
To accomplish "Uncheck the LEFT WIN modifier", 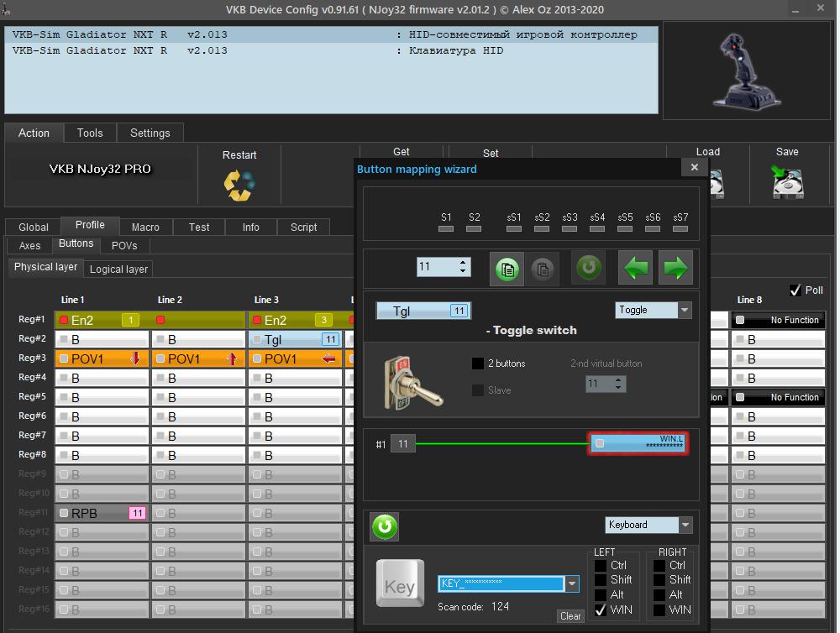I will tap(601, 610).
